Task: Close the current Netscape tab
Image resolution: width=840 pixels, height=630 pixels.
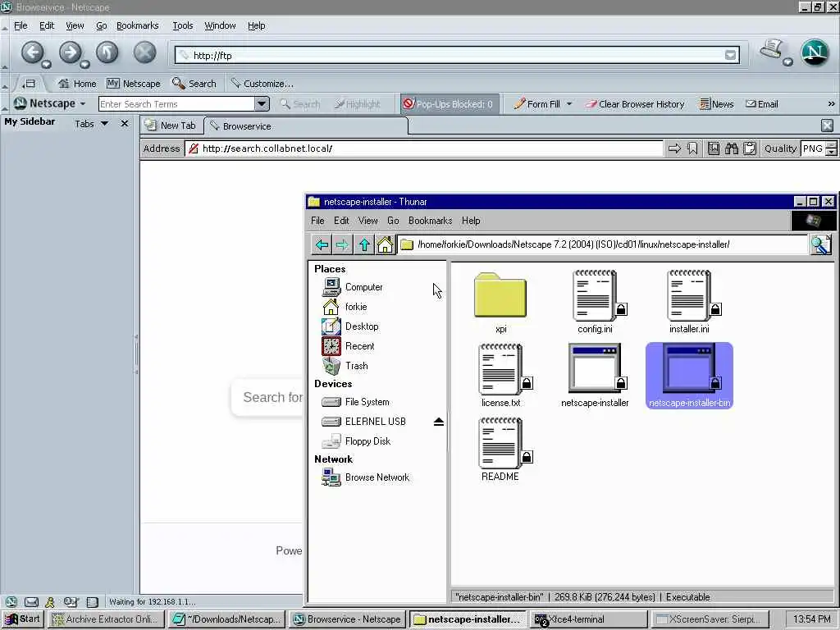Action: 827,126
